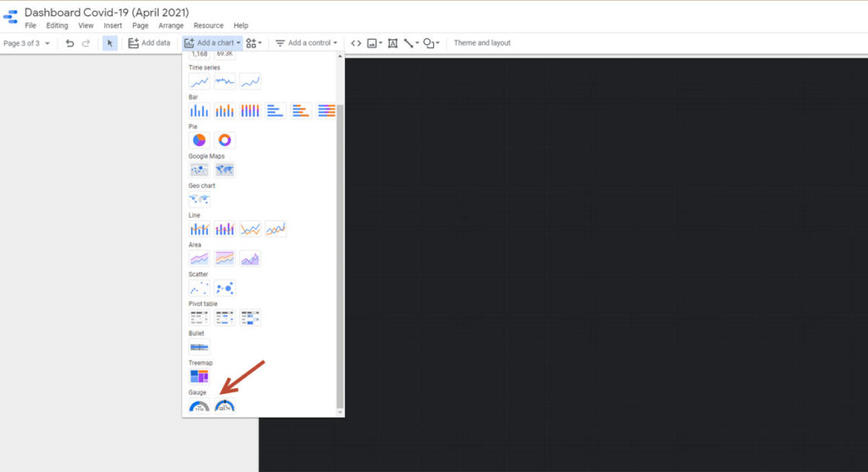
Task: Choose the first Time series chart
Action: [199, 81]
